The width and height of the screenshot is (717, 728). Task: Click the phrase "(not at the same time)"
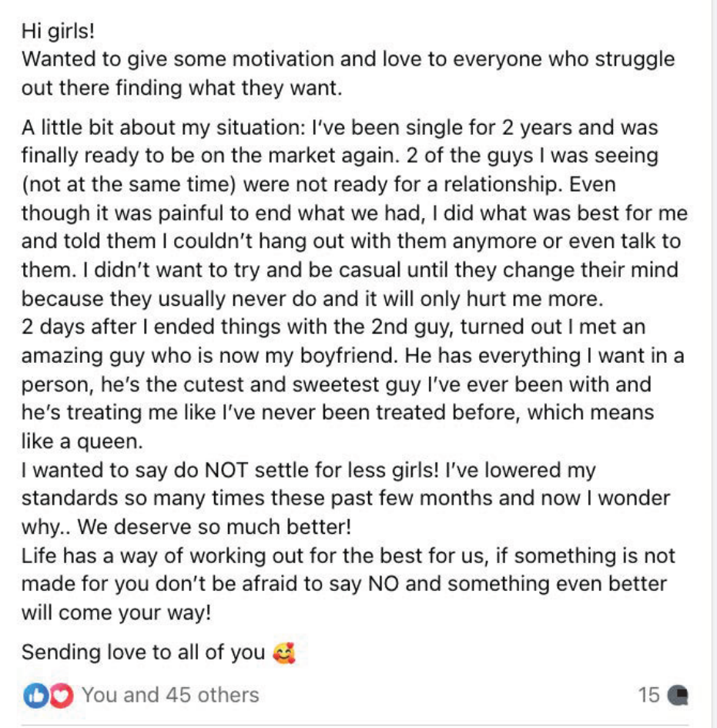pyautogui.click(x=129, y=185)
